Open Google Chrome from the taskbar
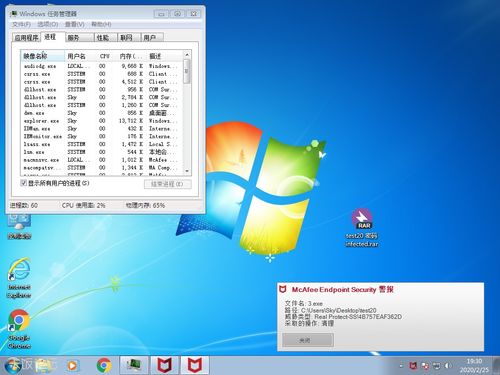The image size is (500, 375). click(x=104, y=365)
